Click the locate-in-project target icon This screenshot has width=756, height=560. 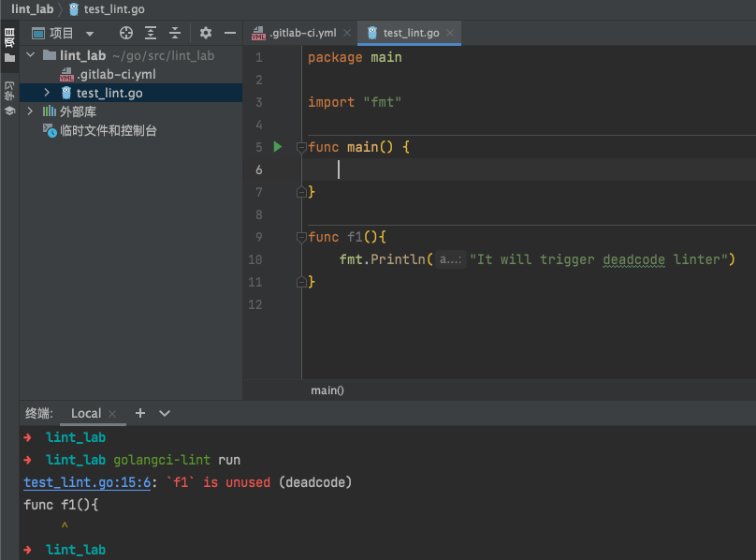(126, 33)
